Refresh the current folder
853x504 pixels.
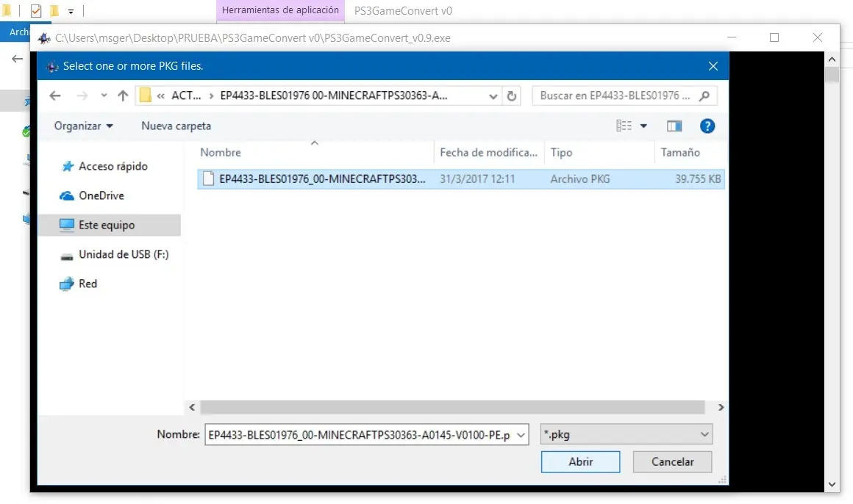click(511, 96)
